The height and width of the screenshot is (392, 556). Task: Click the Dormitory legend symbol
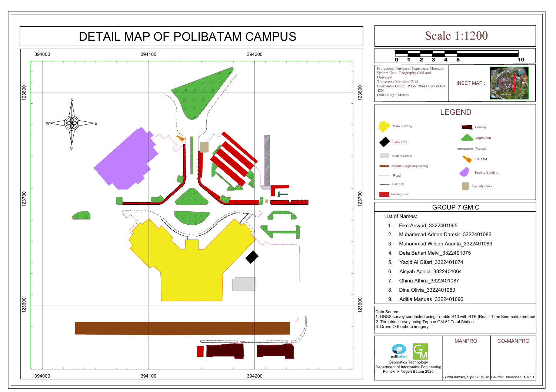point(467,127)
